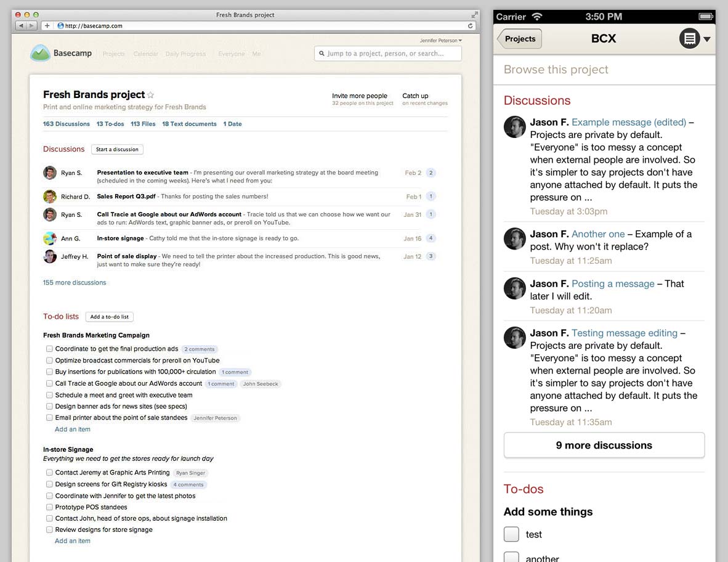Open '155 more discussions' link
Image resolution: width=728 pixels, height=562 pixels.
tap(75, 282)
